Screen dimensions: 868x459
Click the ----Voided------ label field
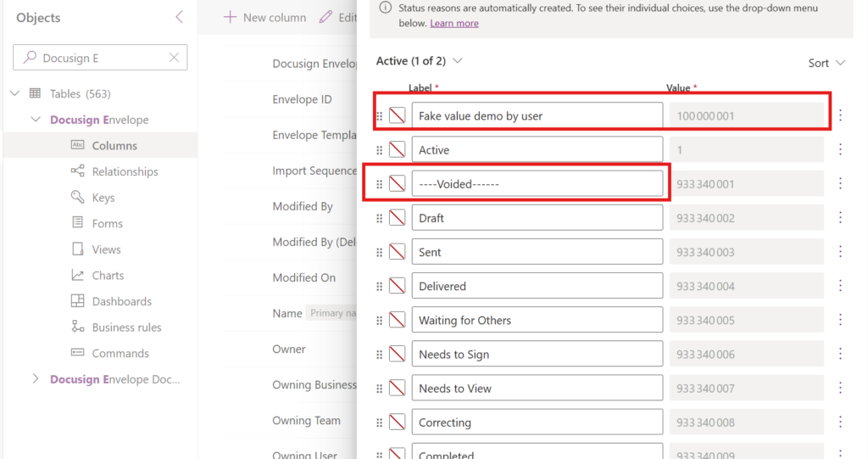[x=537, y=184]
